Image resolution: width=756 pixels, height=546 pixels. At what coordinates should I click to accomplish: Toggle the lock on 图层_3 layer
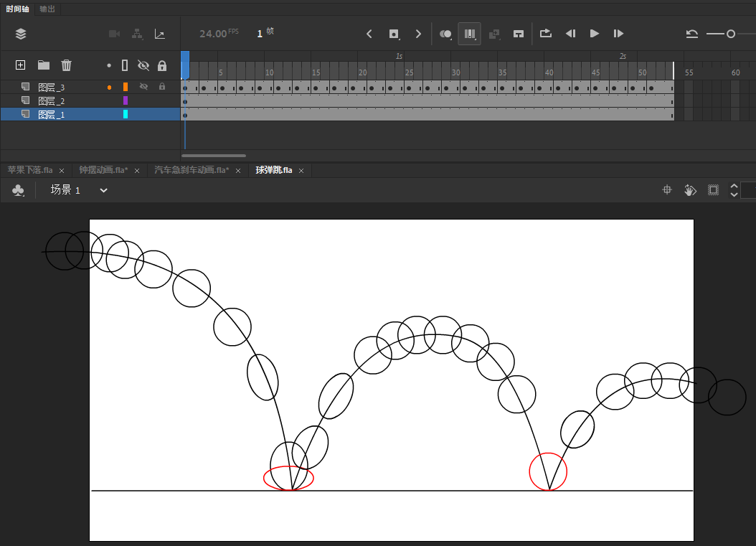tap(162, 87)
